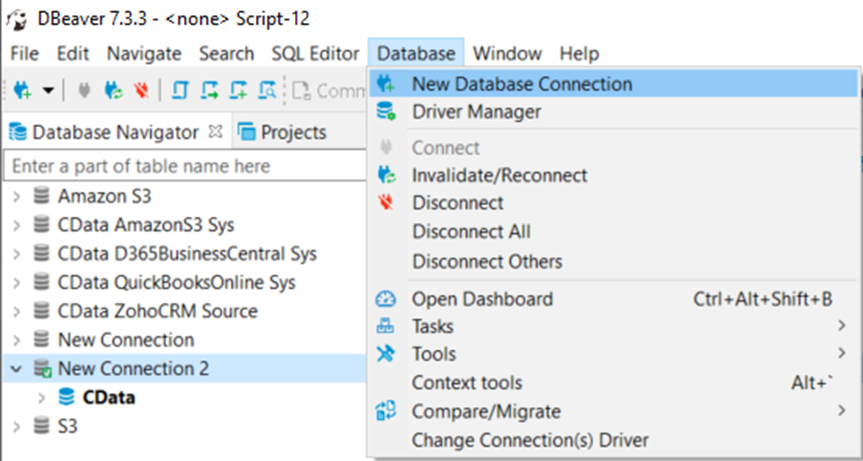Click the SQL script icon with the magnifier
This screenshot has height=461, width=863.
[267, 91]
